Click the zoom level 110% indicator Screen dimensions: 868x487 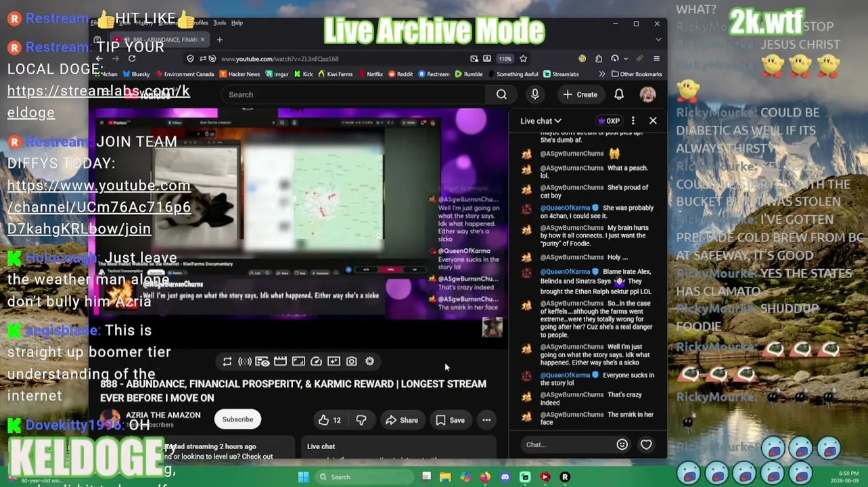click(x=505, y=59)
